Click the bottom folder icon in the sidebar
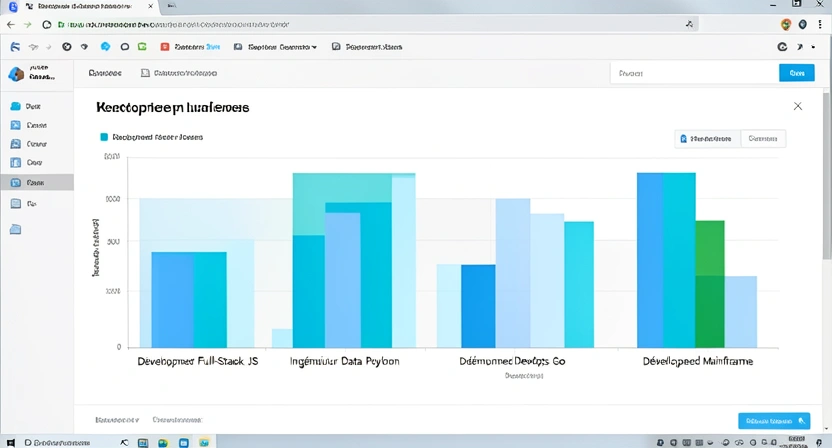 pos(15,229)
